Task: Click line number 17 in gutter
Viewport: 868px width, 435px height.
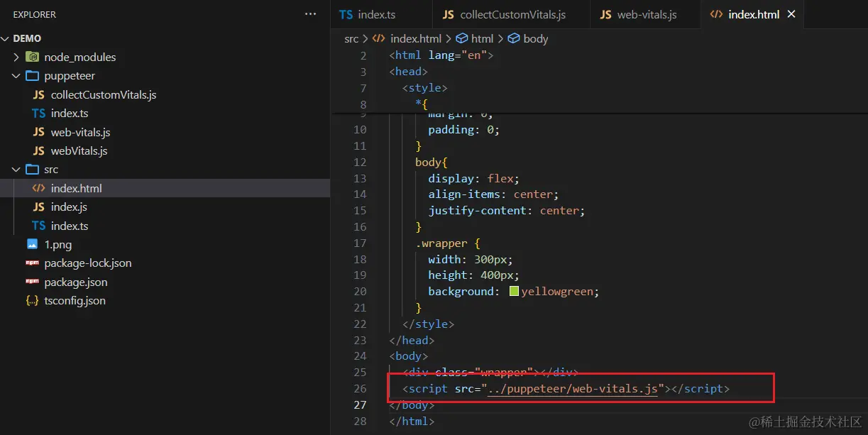Action: tap(360, 243)
